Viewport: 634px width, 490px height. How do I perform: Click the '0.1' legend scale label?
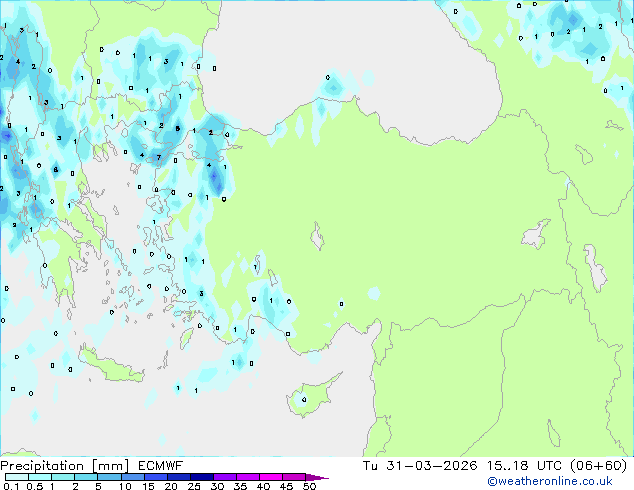tap(10, 486)
